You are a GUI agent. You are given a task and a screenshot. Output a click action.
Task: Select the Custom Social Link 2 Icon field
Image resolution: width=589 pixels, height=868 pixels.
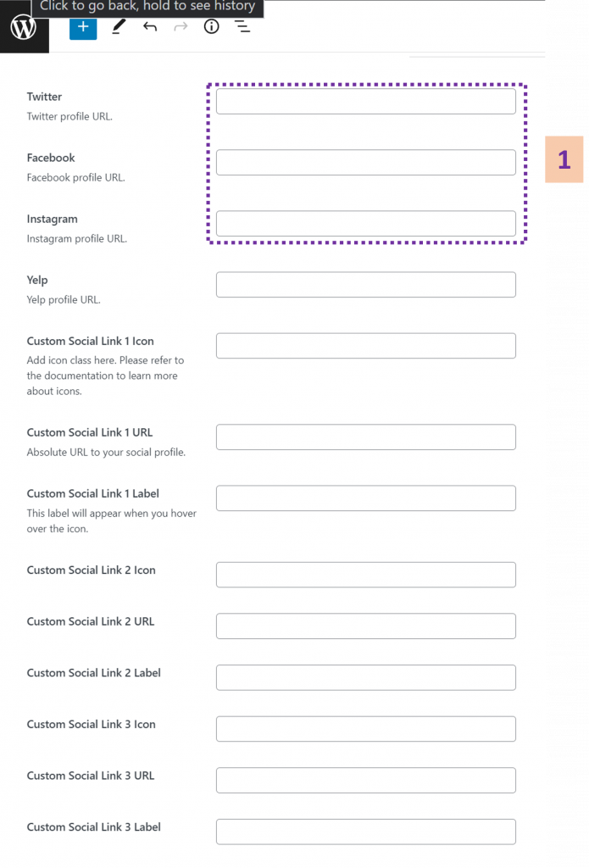[x=365, y=575]
